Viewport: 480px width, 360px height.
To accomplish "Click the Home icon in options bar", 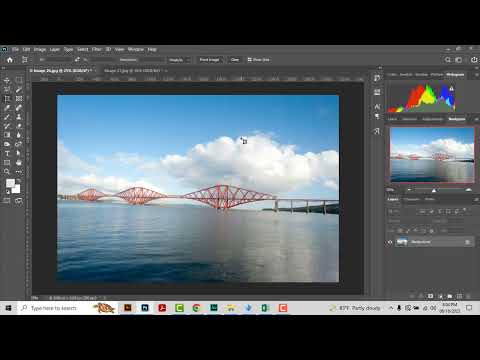I will coord(10,60).
